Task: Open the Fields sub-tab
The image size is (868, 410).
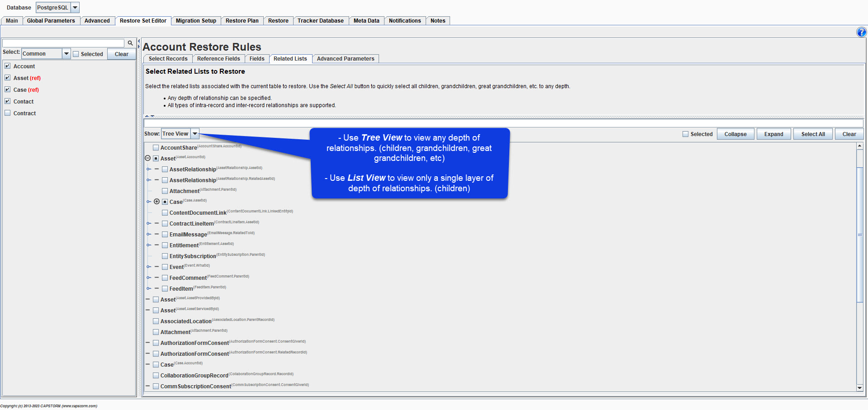Action: (x=257, y=59)
